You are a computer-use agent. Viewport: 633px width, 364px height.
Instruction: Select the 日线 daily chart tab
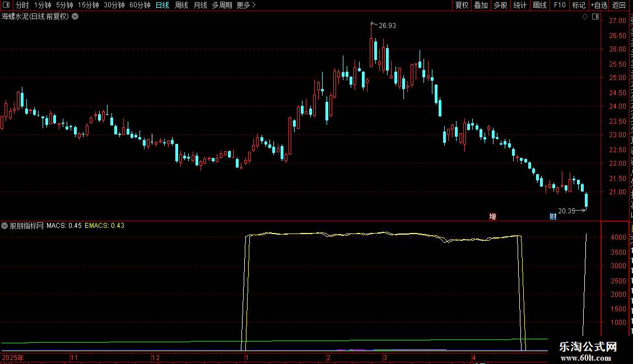pos(162,5)
